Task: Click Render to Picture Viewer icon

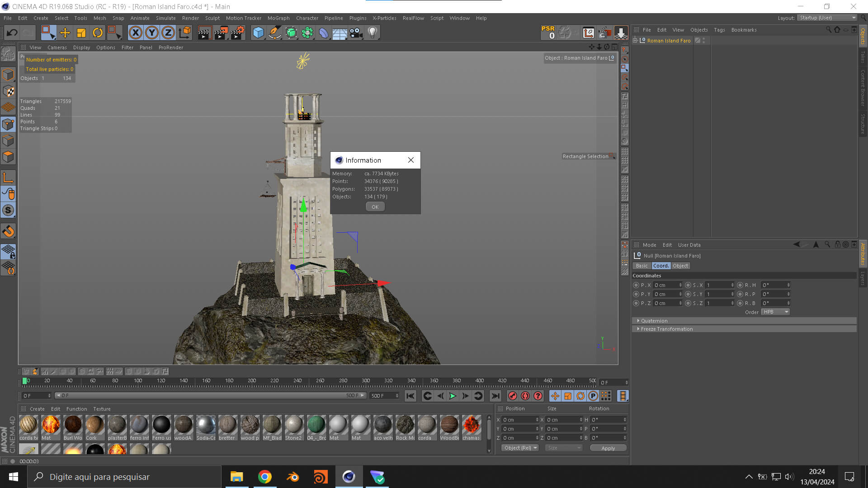Action: 221,33
